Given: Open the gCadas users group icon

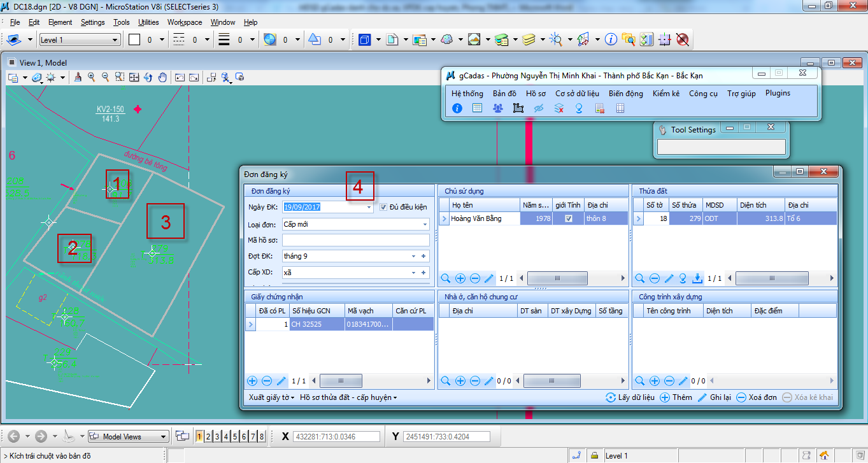Looking at the screenshot, I should point(497,108).
